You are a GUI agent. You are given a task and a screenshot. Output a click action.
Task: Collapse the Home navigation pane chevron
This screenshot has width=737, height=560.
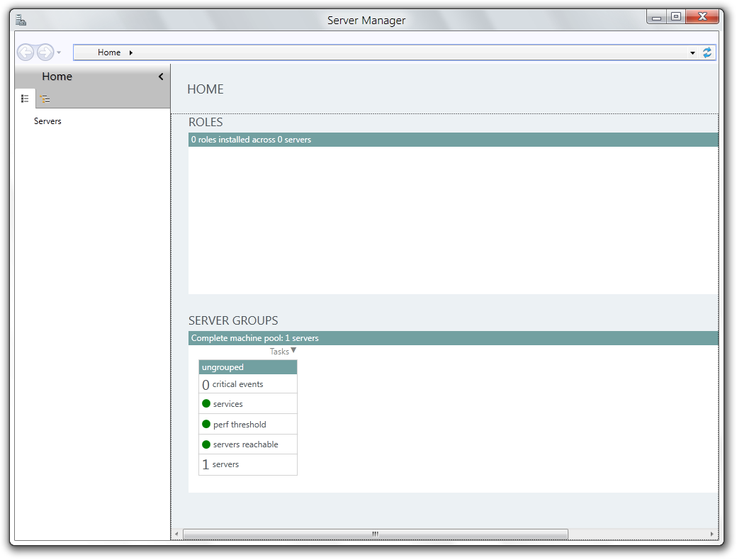tap(161, 76)
